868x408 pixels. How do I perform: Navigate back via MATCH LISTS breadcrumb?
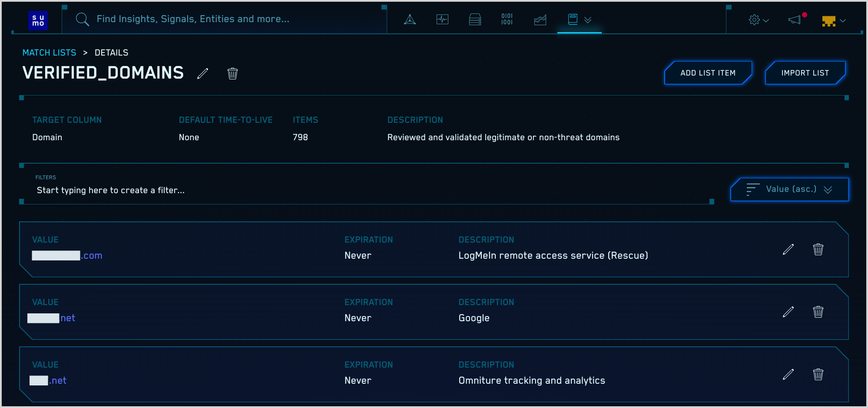click(49, 52)
